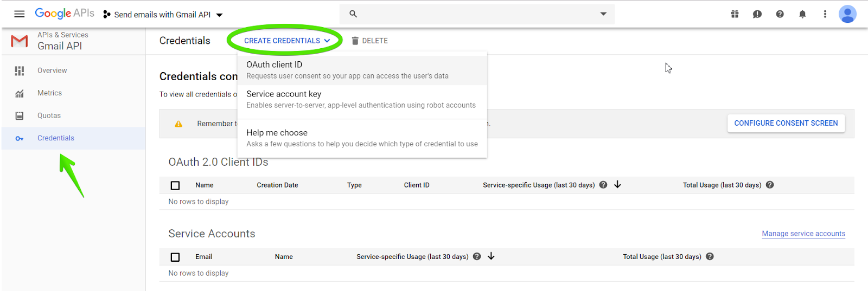The height and width of the screenshot is (291, 868).
Task: Click the search magnifier icon
Action: tap(353, 14)
